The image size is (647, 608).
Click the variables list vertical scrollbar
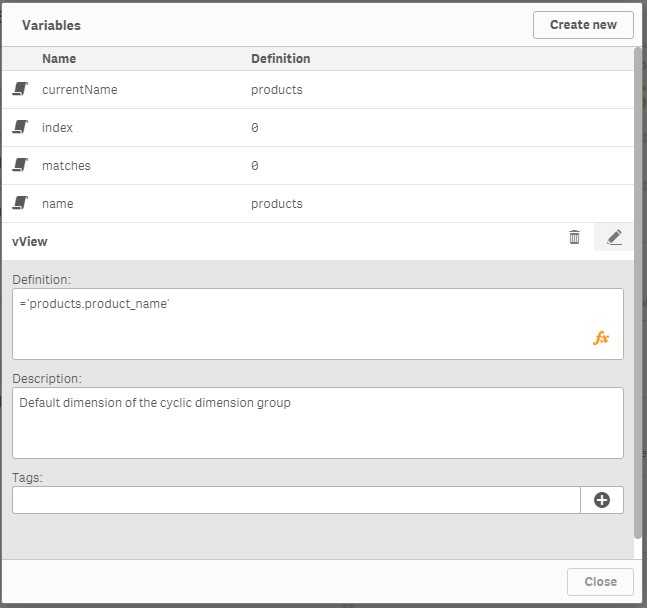coord(638,293)
